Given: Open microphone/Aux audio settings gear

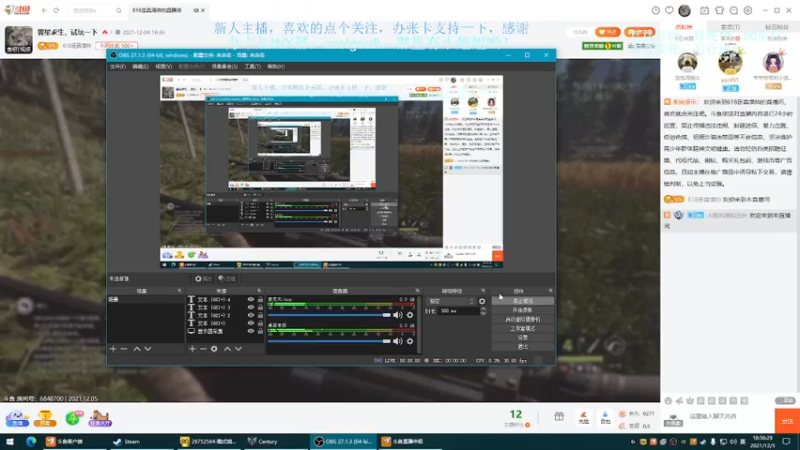Looking at the screenshot, I should pos(410,315).
